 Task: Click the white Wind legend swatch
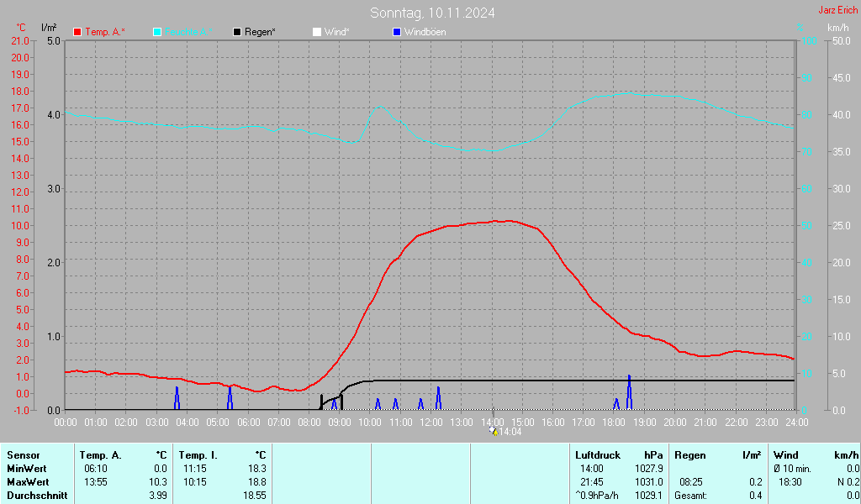pos(317,32)
